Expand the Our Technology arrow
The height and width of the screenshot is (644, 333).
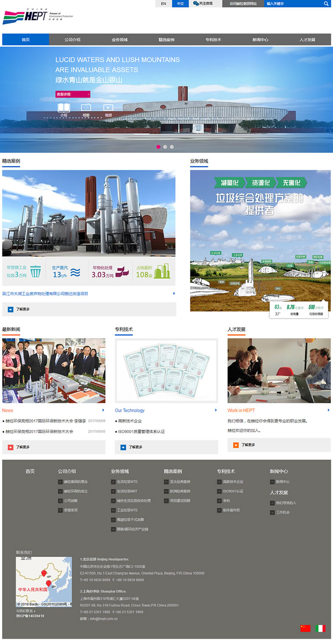tap(216, 410)
